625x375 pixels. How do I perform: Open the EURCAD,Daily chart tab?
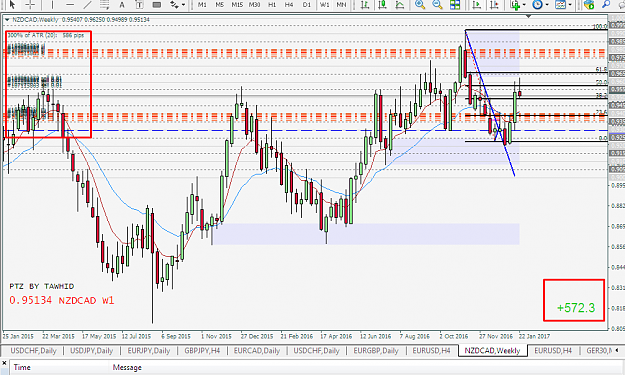(x=257, y=351)
